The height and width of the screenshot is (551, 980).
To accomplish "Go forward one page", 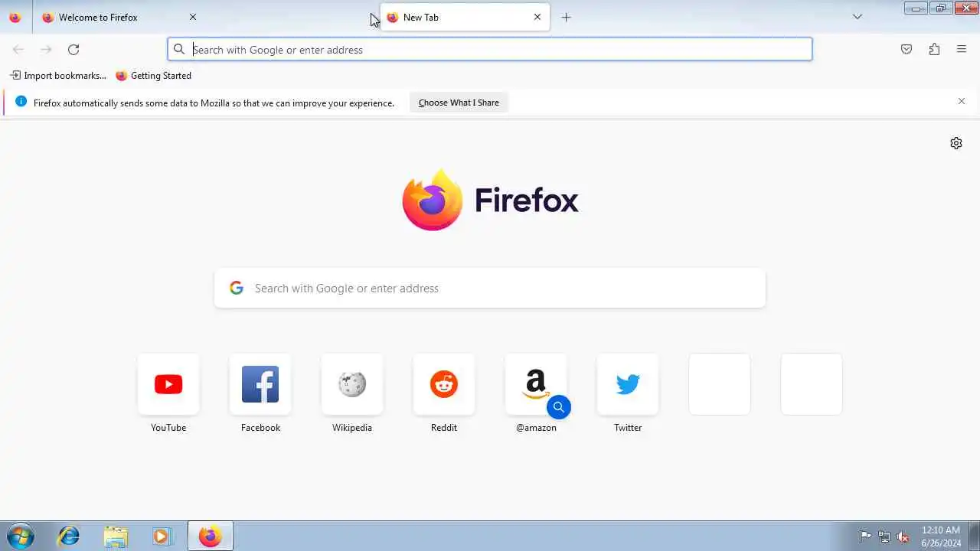I will [46, 50].
